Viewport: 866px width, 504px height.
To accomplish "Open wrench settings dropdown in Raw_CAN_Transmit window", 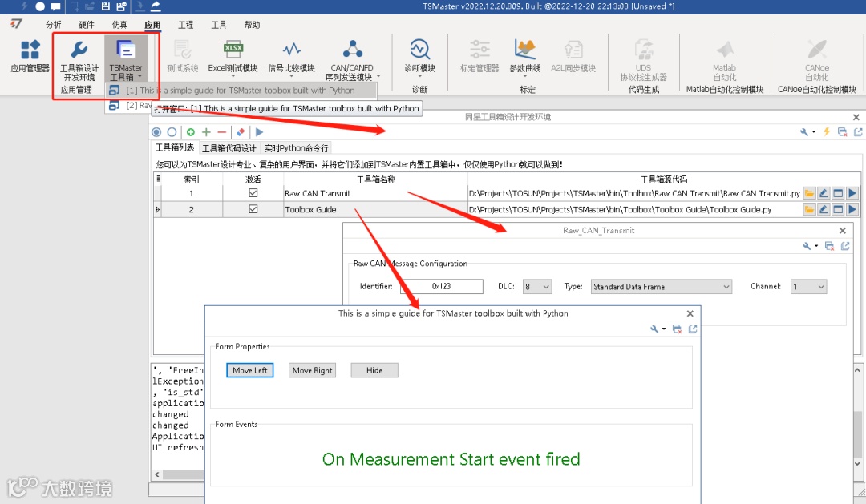I will point(810,246).
